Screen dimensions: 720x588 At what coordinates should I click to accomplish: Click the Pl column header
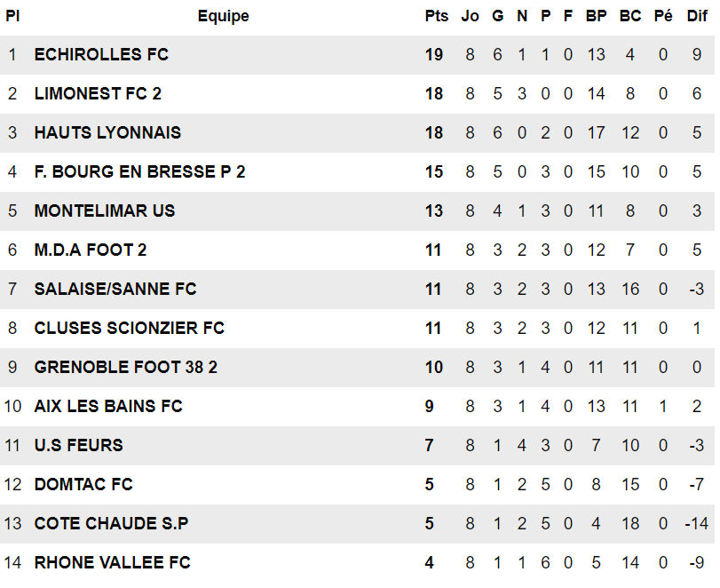pyautogui.click(x=12, y=16)
